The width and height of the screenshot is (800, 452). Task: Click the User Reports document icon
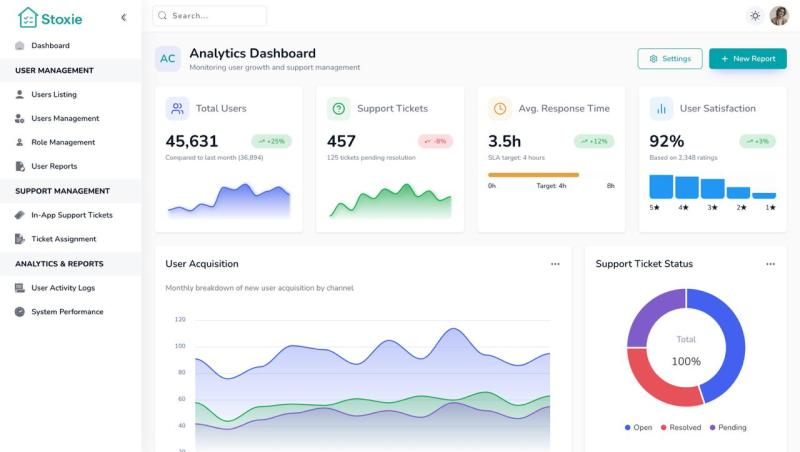pyautogui.click(x=20, y=166)
